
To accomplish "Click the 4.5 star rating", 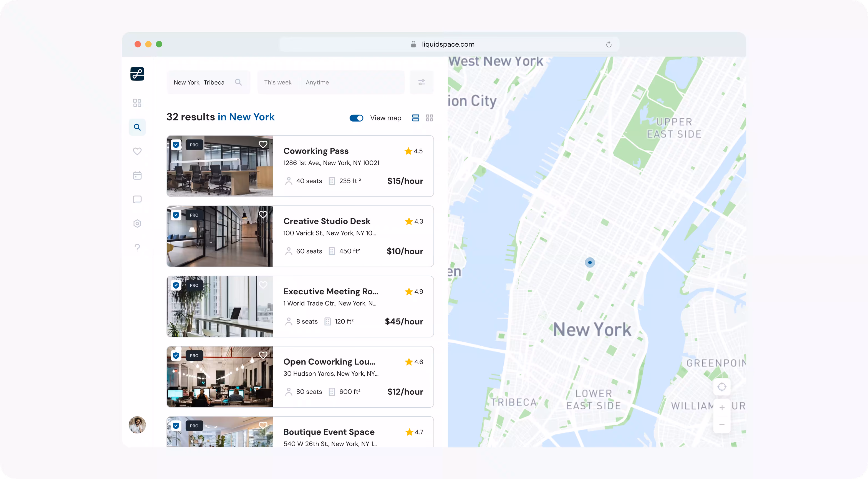I will click(x=413, y=151).
